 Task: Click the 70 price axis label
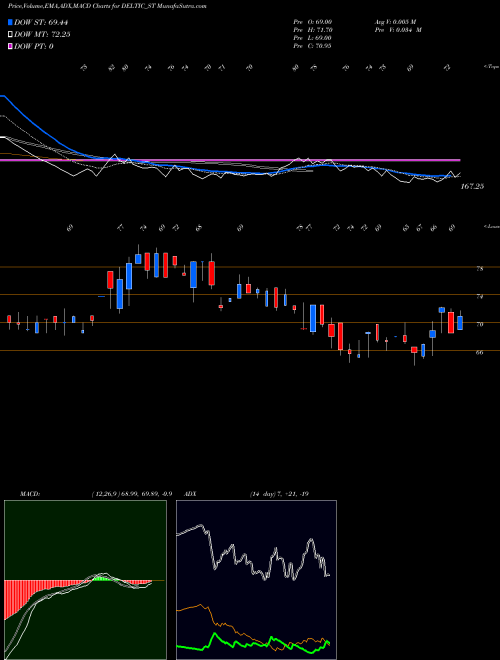(x=479, y=325)
